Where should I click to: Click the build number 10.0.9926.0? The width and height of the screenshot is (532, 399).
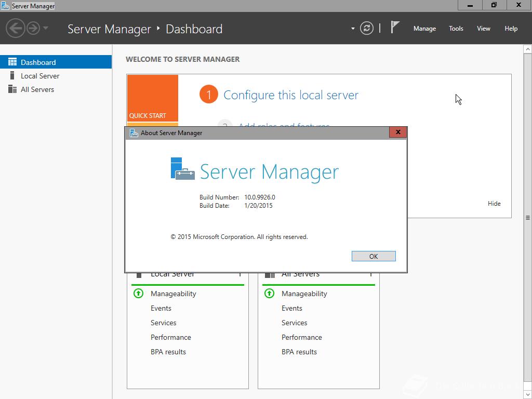[x=260, y=197]
